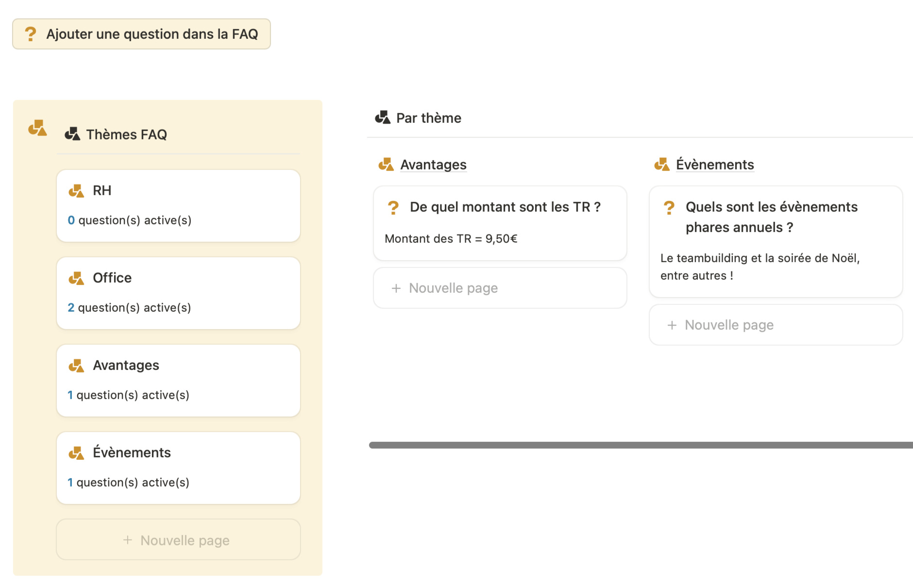Add Nouvelle page under Thèmes FAQ list
Viewport: 913px width, 588px height.
(x=178, y=540)
